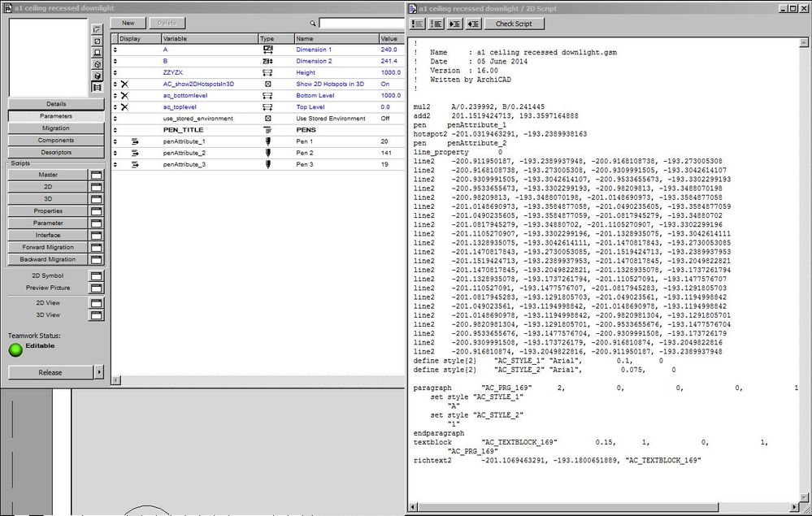This screenshot has height=516, width=812.
Task: Click New parameter button
Action: [128, 23]
